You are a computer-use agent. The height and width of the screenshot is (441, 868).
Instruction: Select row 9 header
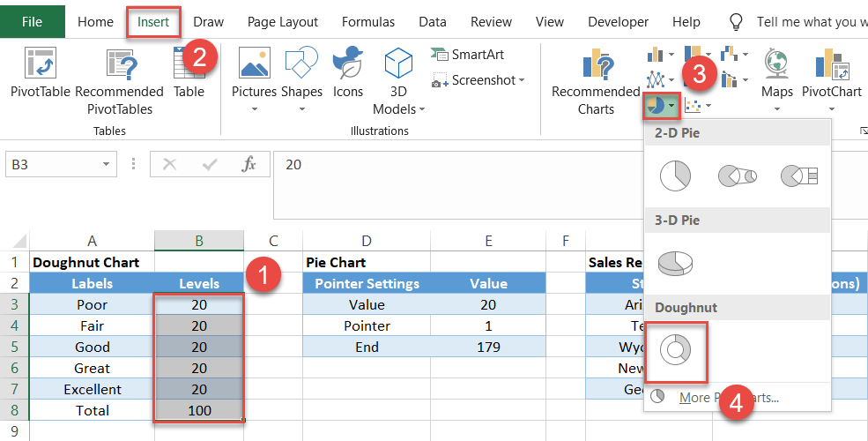coord(14,431)
